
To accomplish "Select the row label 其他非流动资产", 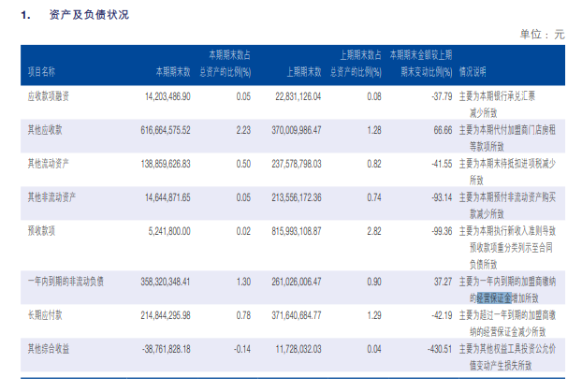I will click(51, 197).
